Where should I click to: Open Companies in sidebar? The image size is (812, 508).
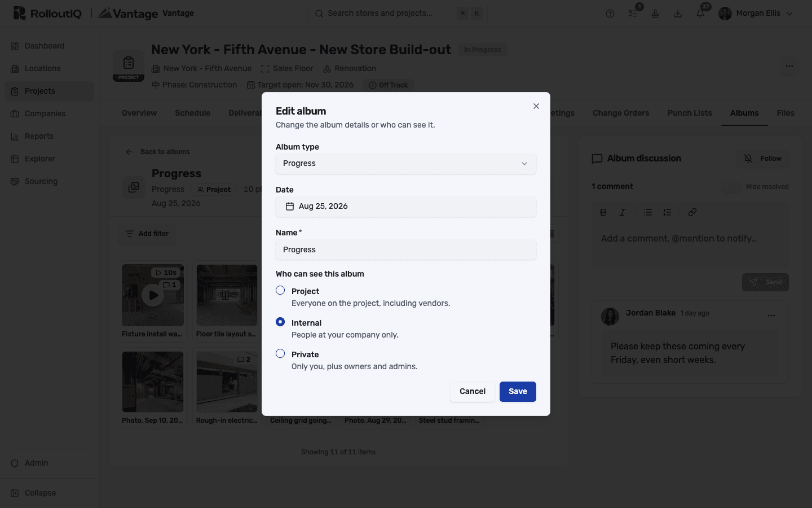(x=50, y=114)
